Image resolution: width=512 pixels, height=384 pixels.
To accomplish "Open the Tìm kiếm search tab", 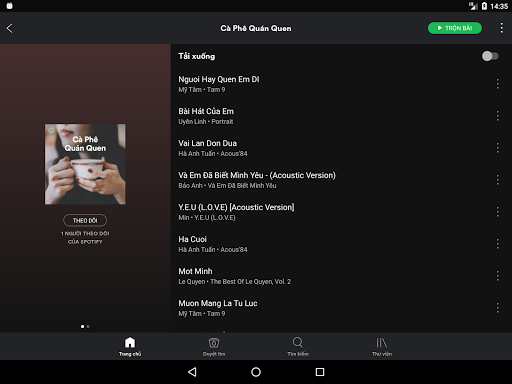I will point(298,346).
